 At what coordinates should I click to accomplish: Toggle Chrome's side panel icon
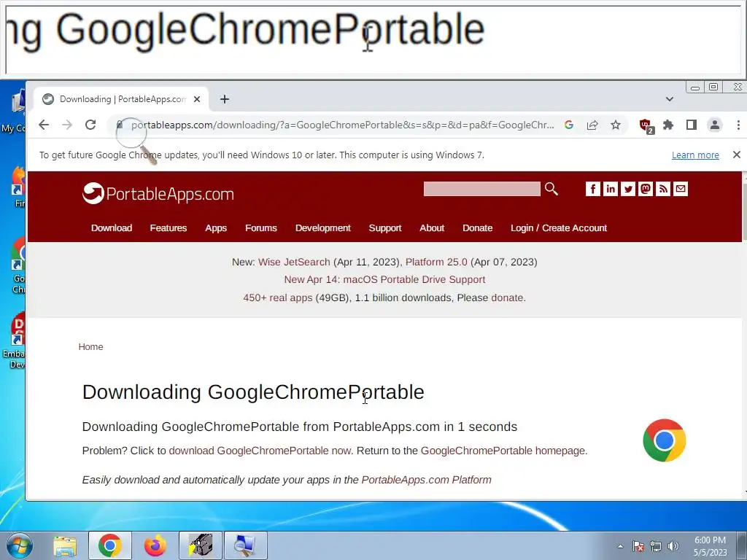point(692,125)
